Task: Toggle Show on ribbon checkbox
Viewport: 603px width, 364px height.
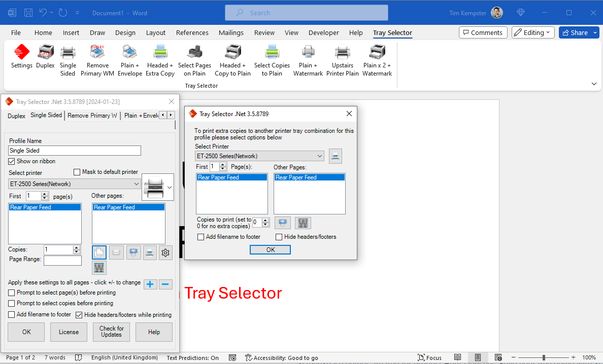Action: tap(12, 161)
